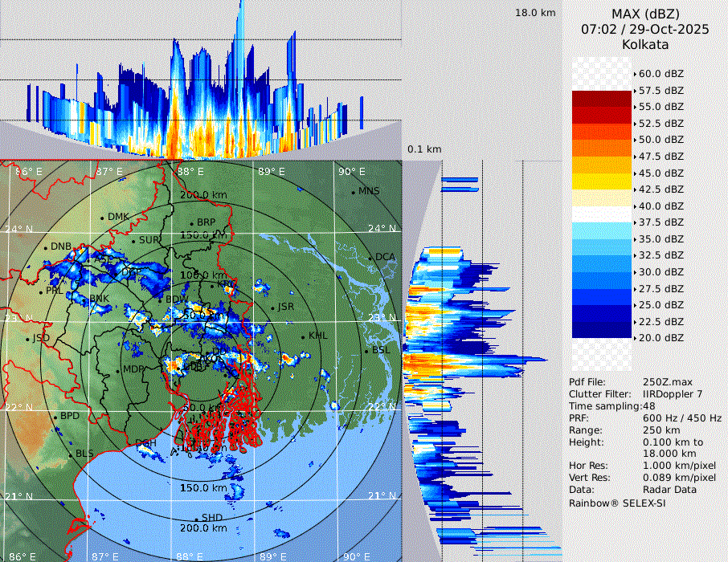Click the 18.0 km height label
This screenshot has height=562, width=728.
pyautogui.click(x=535, y=13)
